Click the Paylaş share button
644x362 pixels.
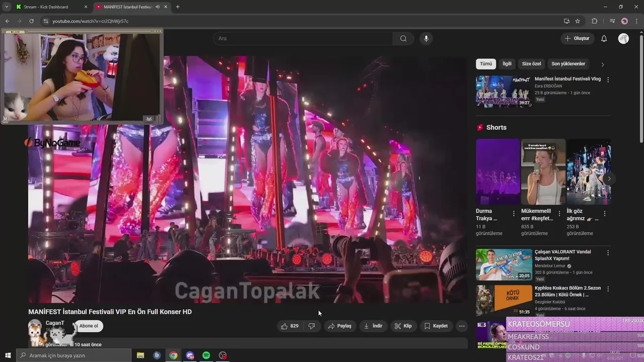(340, 326)
